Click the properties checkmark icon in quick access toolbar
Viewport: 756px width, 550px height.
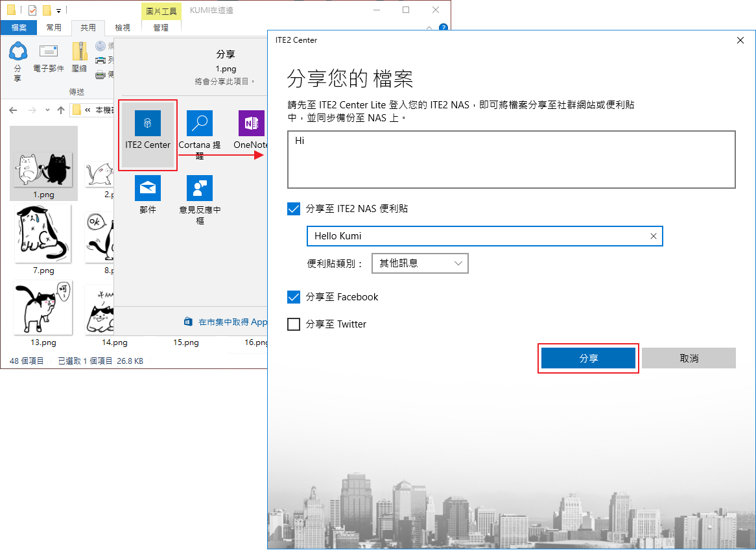tap(32, 10)
